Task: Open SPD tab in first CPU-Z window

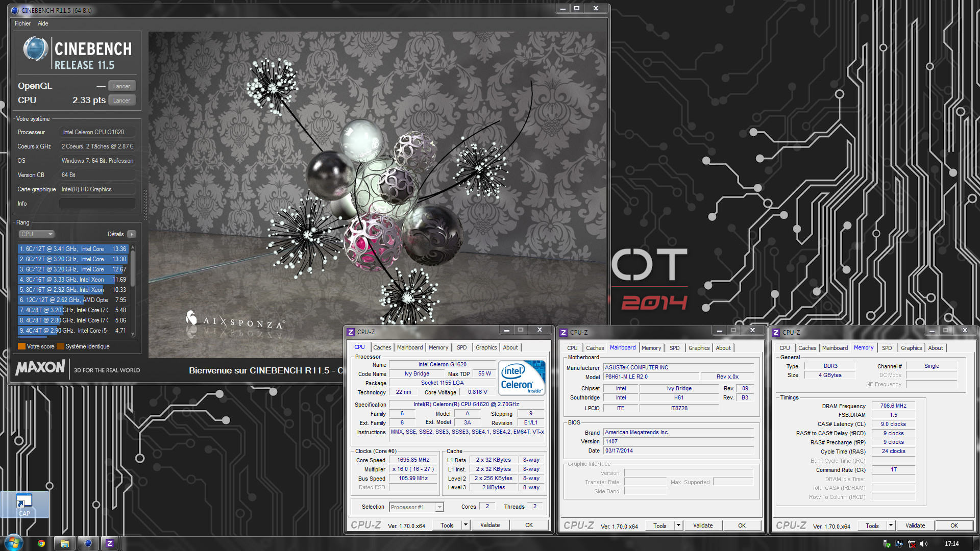Action: (x=461, y=347)
